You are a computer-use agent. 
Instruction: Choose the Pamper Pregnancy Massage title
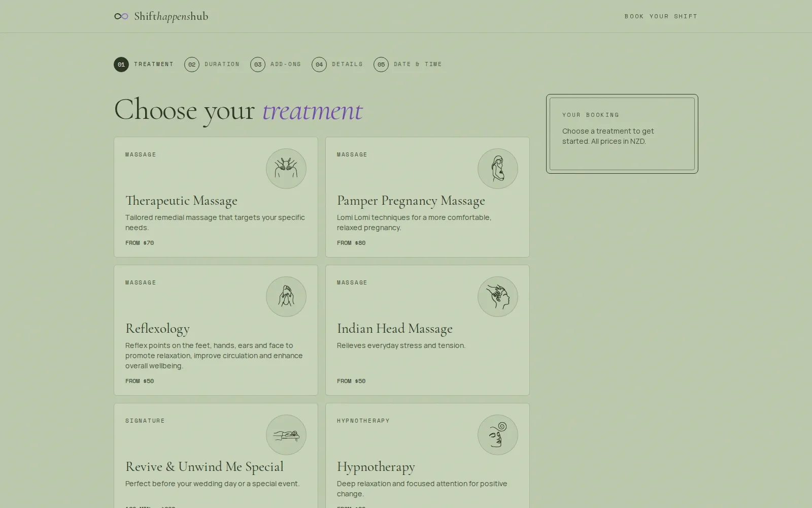coord(411,201)
